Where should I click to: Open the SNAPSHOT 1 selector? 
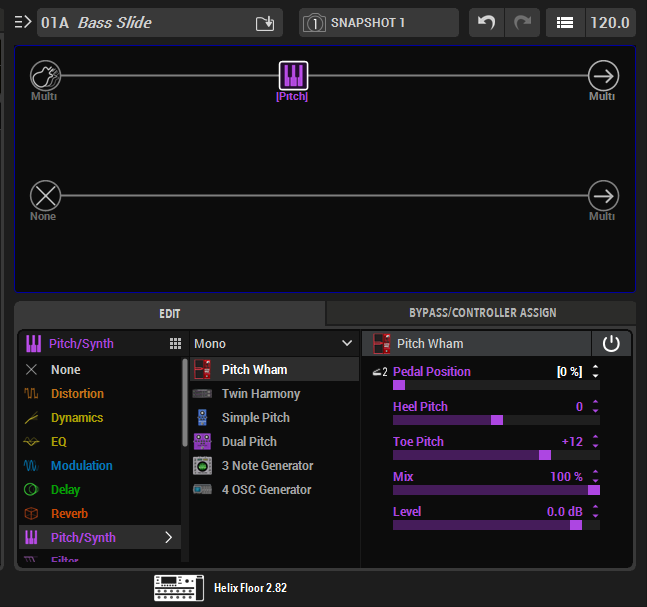tap(379, 23)
